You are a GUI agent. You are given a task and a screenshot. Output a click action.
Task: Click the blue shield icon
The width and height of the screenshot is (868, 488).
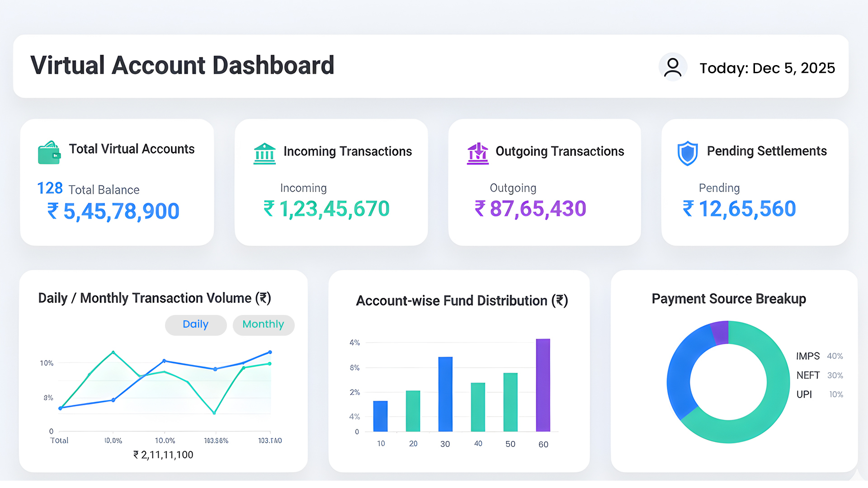point(688,153)
